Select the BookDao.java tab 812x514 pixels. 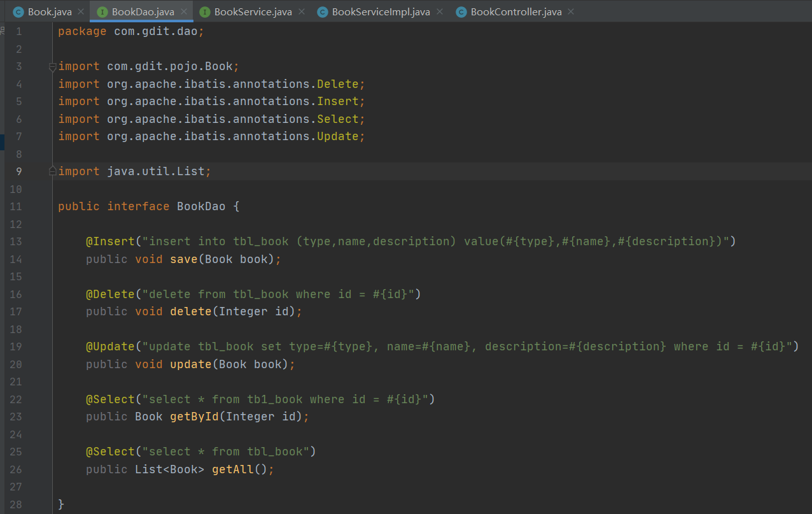(x=142, y=12)
